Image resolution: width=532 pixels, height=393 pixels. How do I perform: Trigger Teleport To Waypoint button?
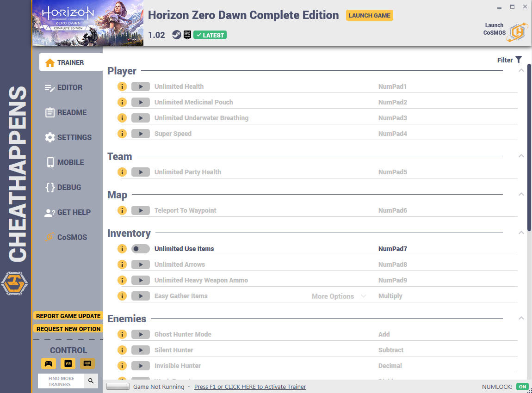[x=141, y=210]
